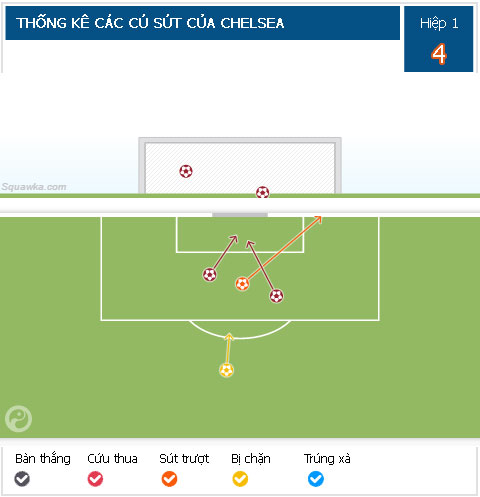Select the rightmost dark red ball in penalty area
The width and height of the screenshot is (480, 497).
pos(276,296)
